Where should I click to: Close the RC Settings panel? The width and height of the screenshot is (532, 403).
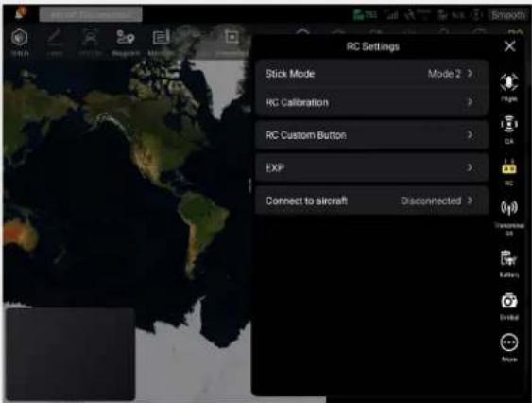[x=509, y=45]
